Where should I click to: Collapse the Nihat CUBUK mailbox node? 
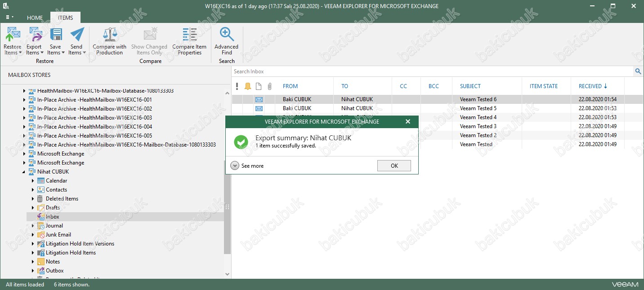(x=24, y=172)
